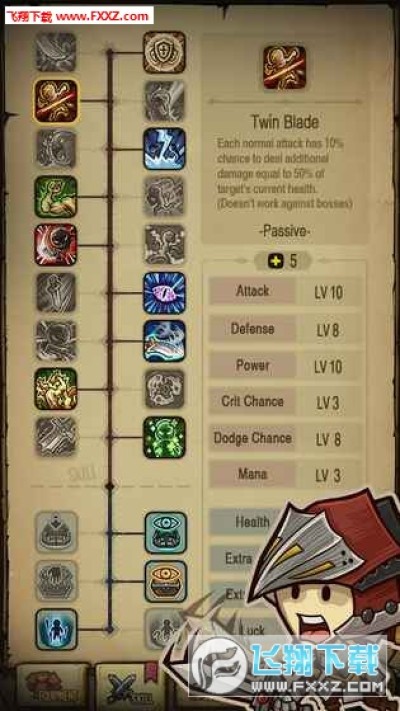Select the yellow explosion skill icon
The height and width of the screenshot is (711, 400).
pyautogui.click(x=56, y=389)
